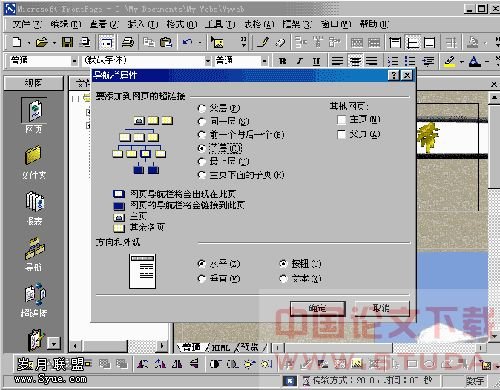Image resolution: width=500 pixels, height=390 pixels.
Task: Click the dialog's question mark help button
Action: (394, 75)
